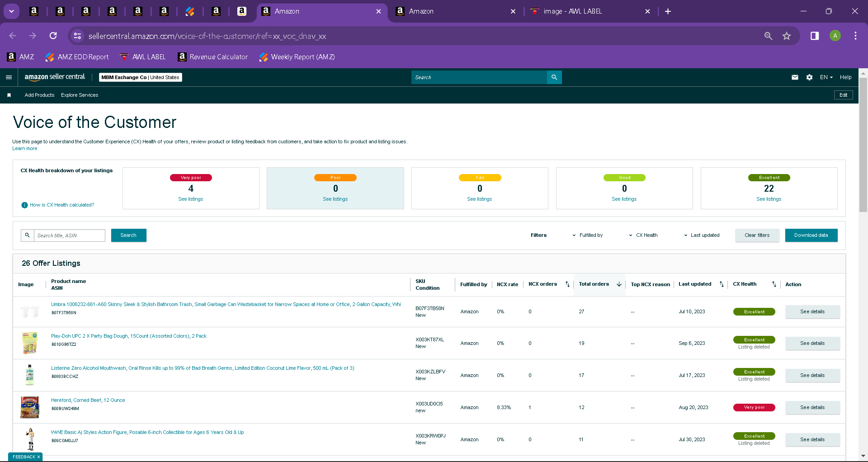Bookmark this page with the star icon
Screen dimensions: 868x462
[787, 36]
